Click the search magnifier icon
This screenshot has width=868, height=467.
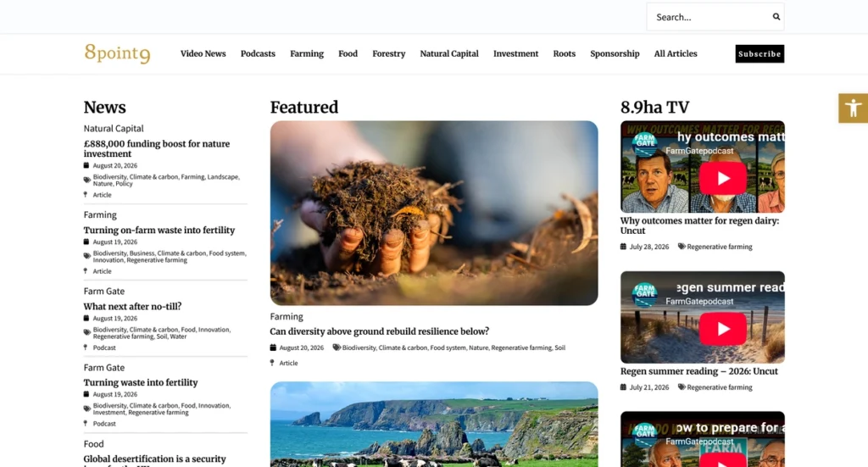coord(776,17)
